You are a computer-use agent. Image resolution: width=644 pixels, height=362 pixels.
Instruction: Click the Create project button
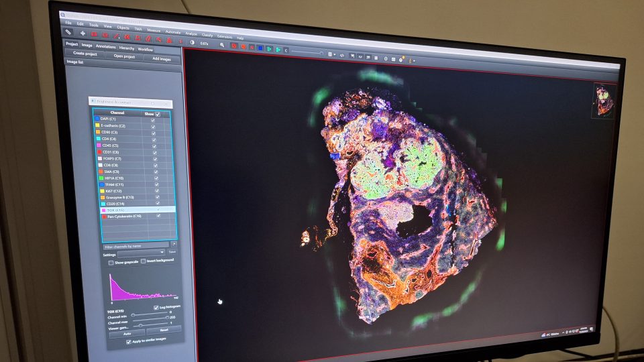(85, 53)
